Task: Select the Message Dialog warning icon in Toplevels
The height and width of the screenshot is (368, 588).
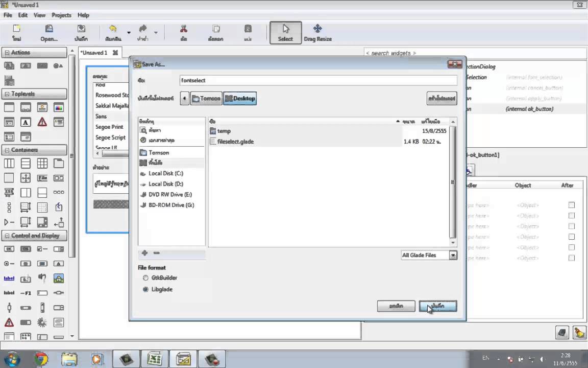Action: (x=42, y=122)
